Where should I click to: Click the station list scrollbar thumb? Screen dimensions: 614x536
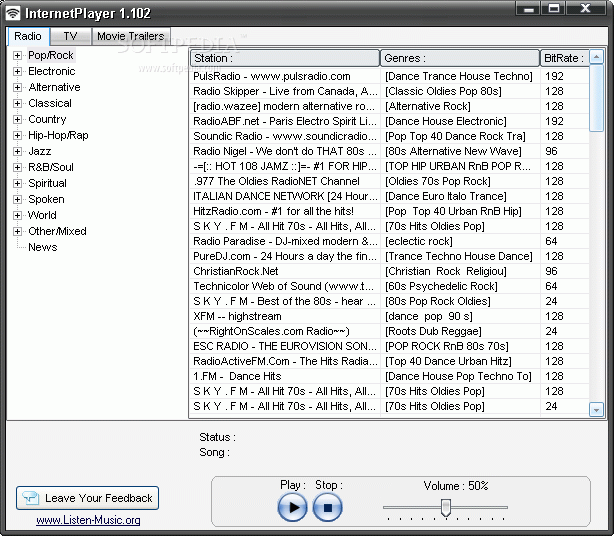click(x=596, y=99)
